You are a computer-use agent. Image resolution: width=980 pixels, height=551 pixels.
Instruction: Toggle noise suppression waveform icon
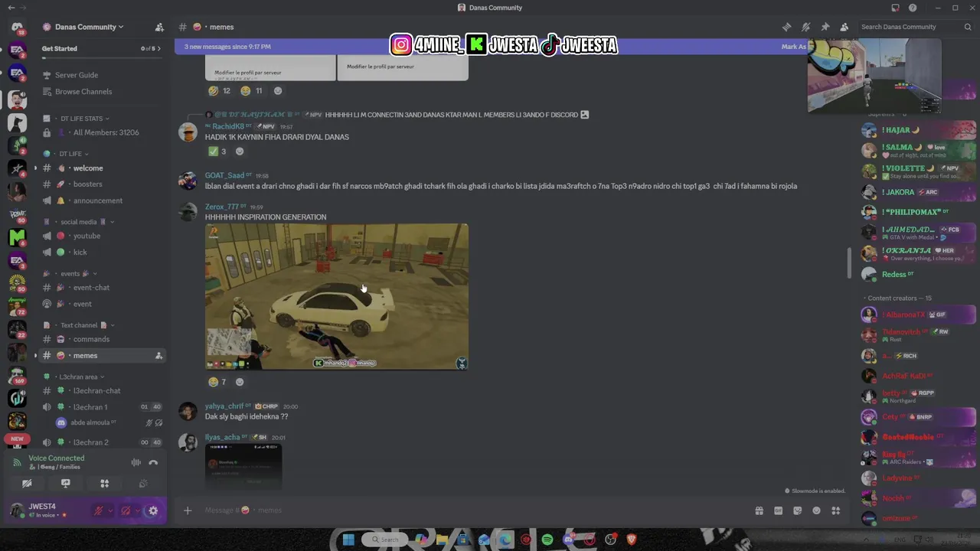tap(136, 462)
